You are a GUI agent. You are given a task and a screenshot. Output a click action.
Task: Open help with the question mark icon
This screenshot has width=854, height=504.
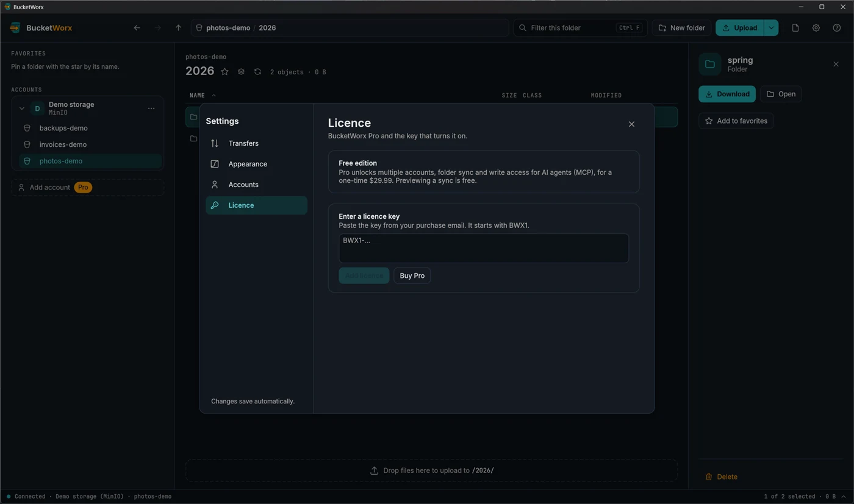[x=837, y=27]
